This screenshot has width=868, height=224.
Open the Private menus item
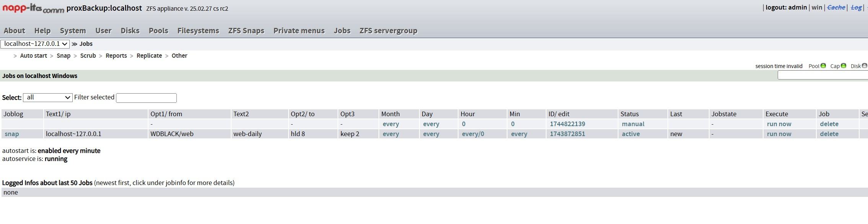(x=299, y=31)
